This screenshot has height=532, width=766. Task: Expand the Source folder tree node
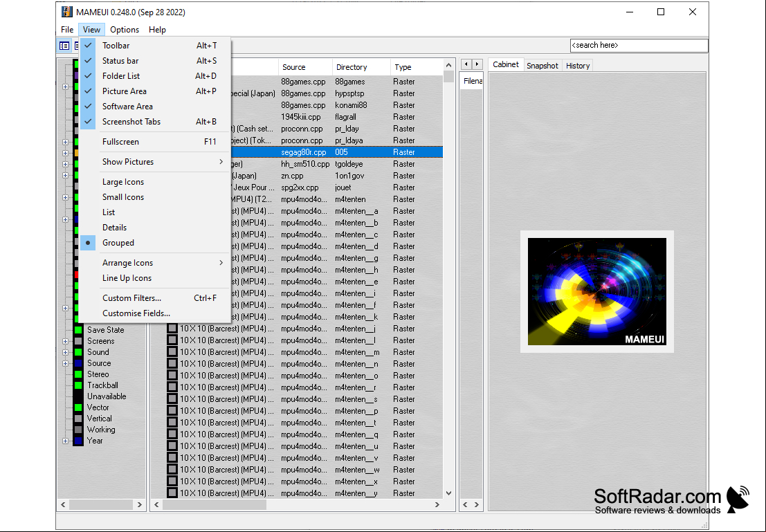click(66, 363)
